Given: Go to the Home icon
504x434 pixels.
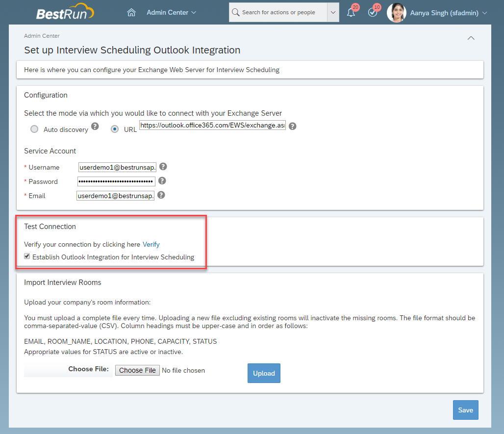Looking at the screenshot, I should point(131,13).
